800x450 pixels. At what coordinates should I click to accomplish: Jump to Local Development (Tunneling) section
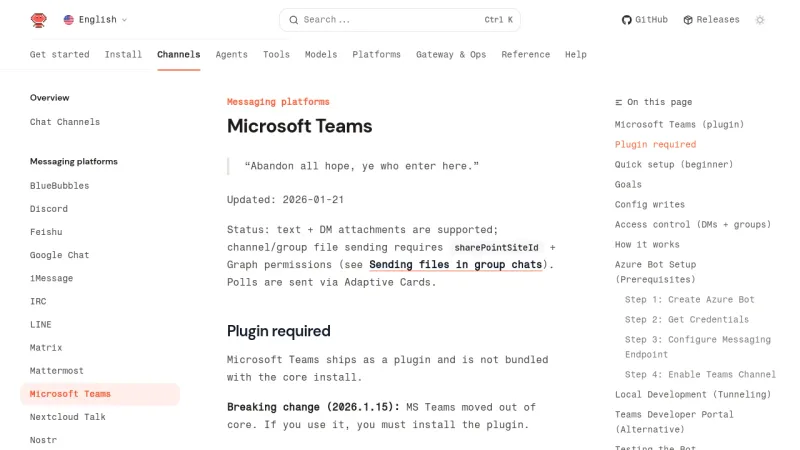pyautogui.click(x=693, y=394)
